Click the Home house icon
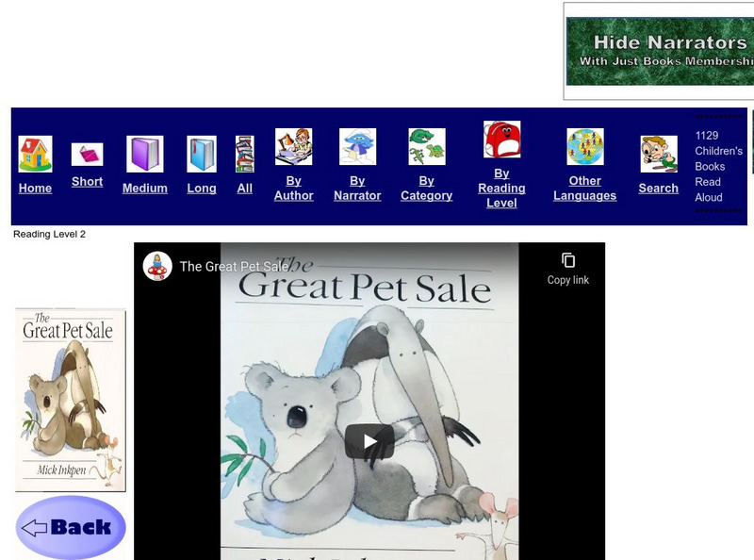The image size is (754, 560). tap(35, 154)
